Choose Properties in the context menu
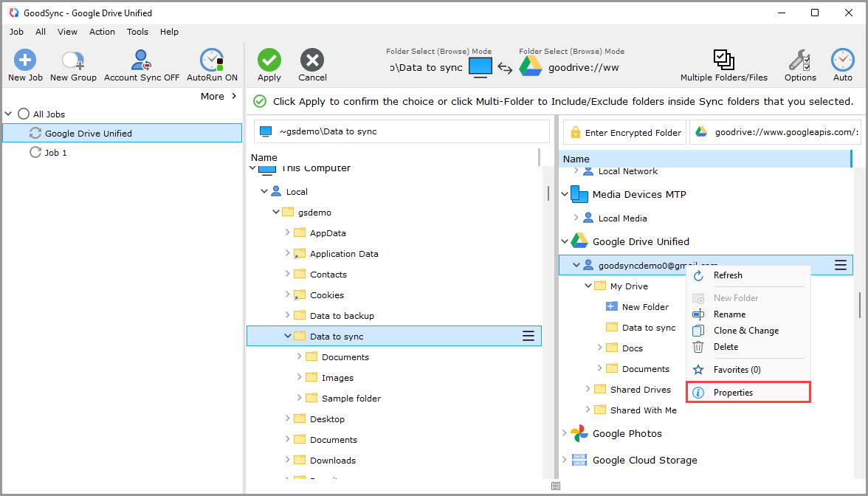868x496 pixels. pyautogui.click(x=748, y=393)
